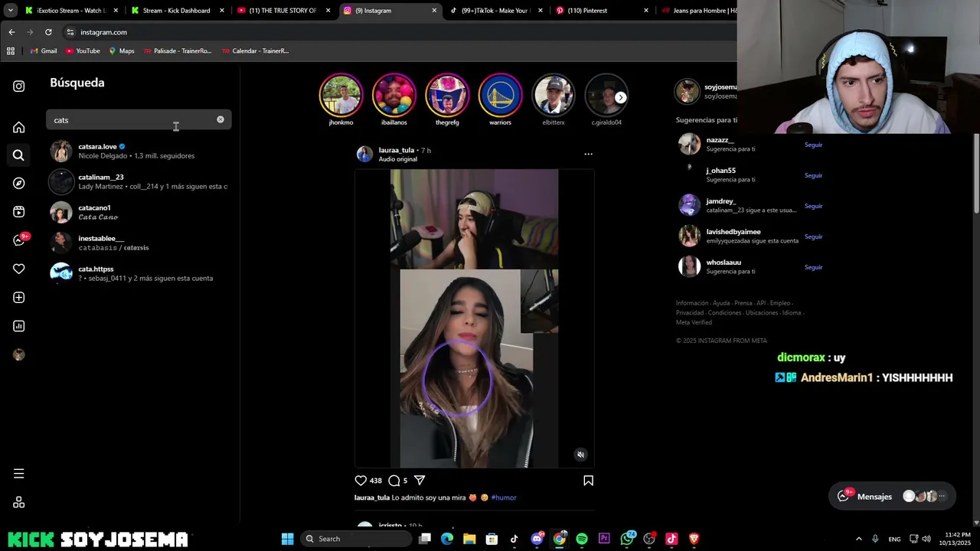Open lauraa_tula profile from post header
This screenshot has height=551, width=980.
pyautogui.click(x=397, y=150)
